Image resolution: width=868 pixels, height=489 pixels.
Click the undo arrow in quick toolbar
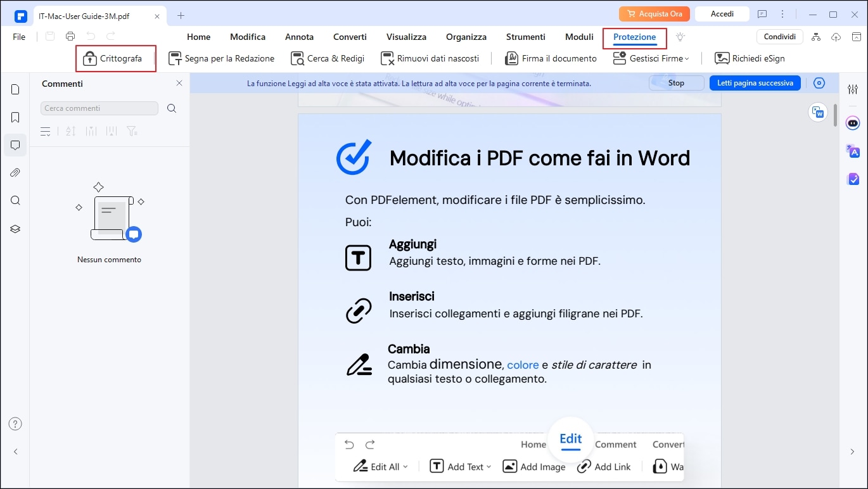coord(91,37)
